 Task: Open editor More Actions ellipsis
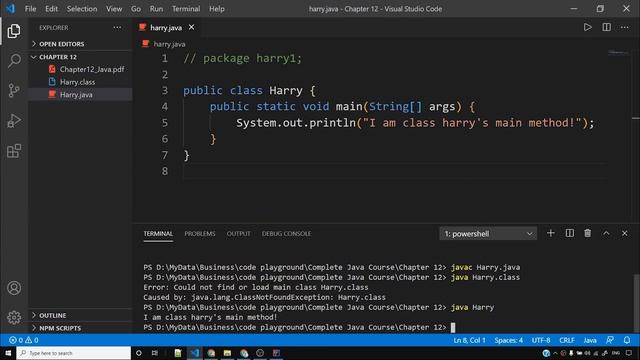coord(624,27)
